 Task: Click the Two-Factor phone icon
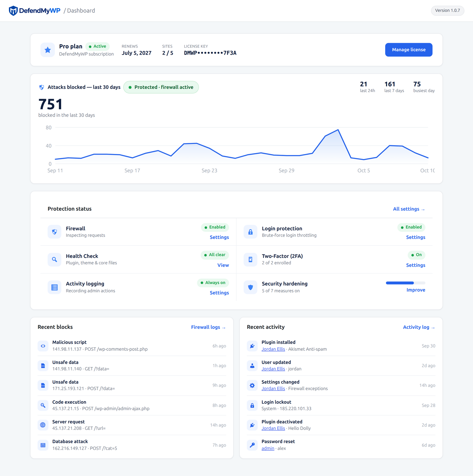click(250, 259)
